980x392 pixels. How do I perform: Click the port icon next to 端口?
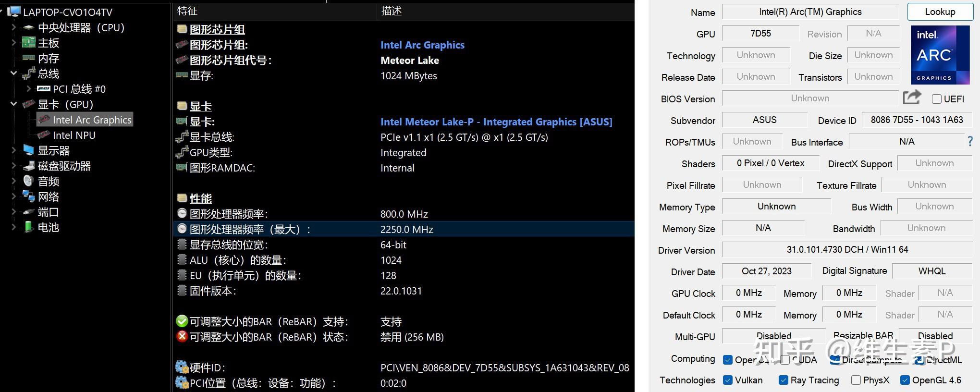coord(29,212)
